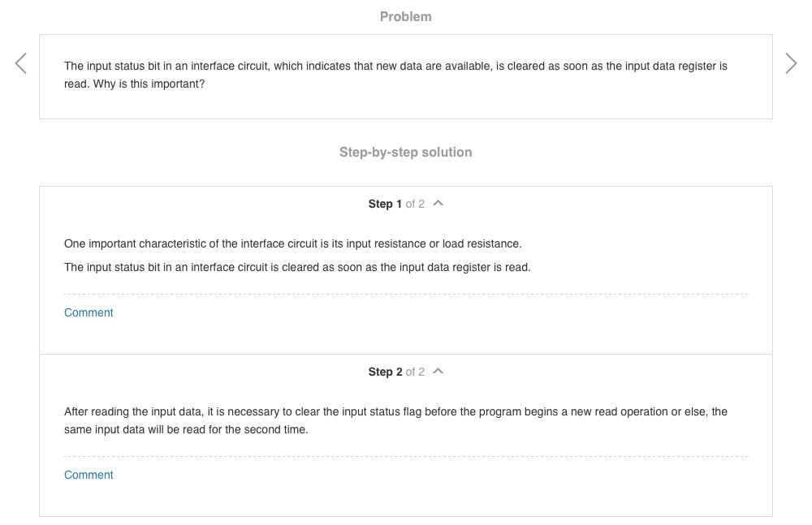Collapse Step 1 using its chevron
The image size is (812, 525).
(438, 204)
